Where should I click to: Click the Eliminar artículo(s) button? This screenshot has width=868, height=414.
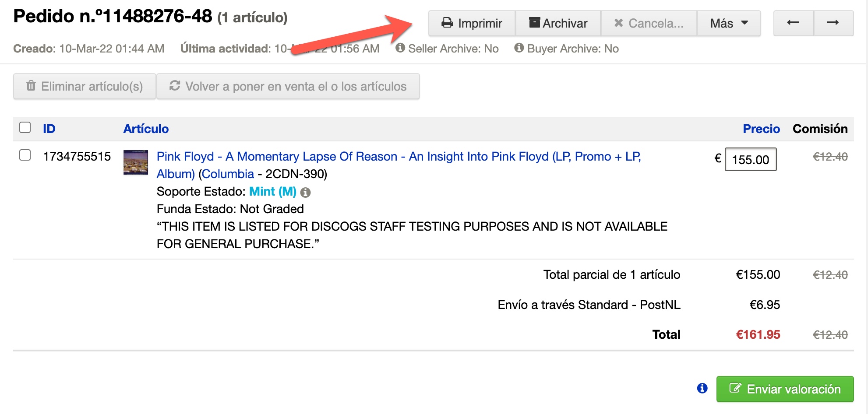85,86
